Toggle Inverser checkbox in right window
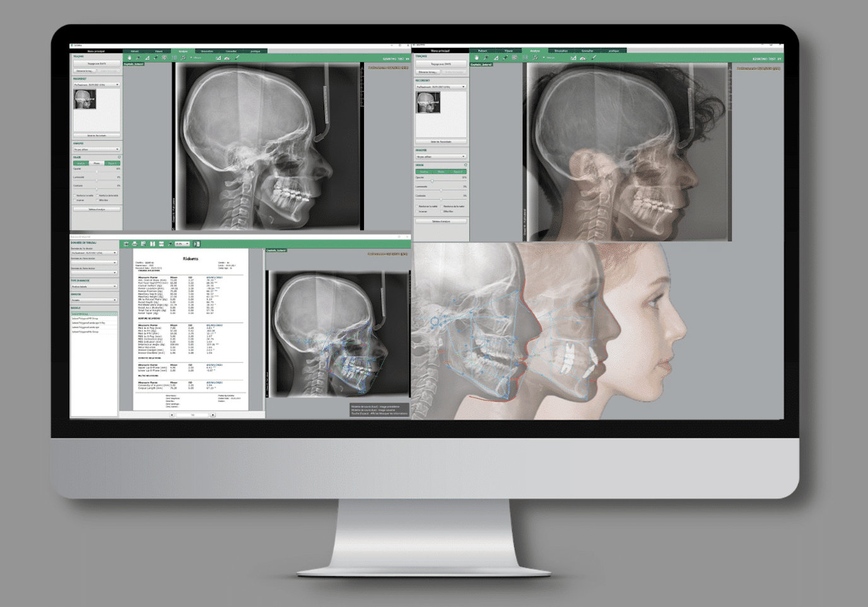Screen dimensions: 868x607 pos(417,211)
